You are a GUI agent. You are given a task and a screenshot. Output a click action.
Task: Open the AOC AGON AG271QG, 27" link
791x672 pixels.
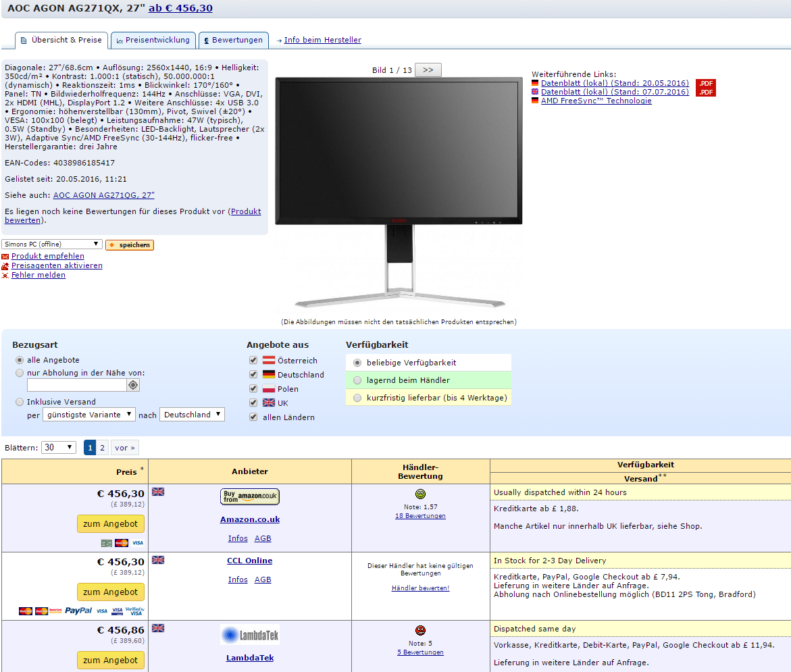click(x=103, y=195)
